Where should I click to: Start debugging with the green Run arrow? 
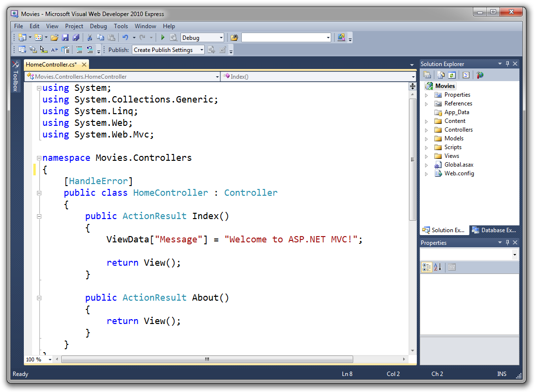tap(162, 37)
